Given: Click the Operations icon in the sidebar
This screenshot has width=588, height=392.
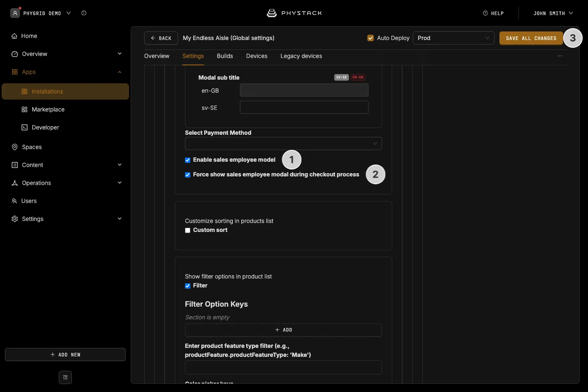Looking at the screenshot, I should (15, 183).
